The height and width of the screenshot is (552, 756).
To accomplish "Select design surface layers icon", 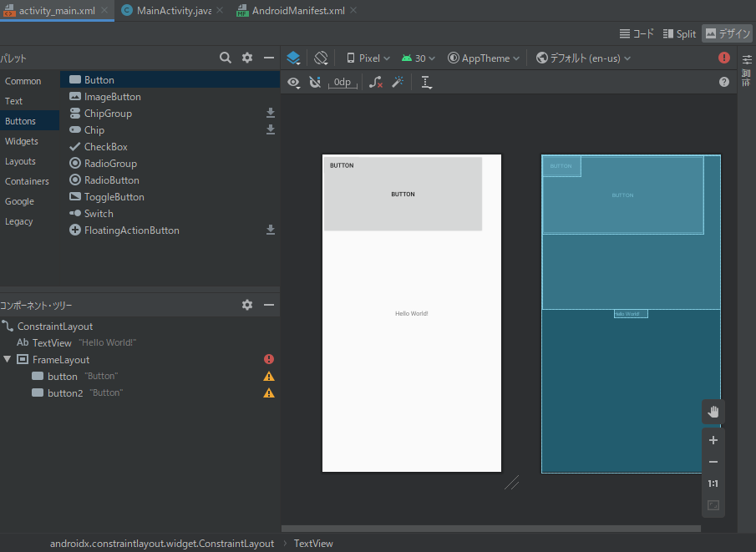I will (x=293, y=58).
